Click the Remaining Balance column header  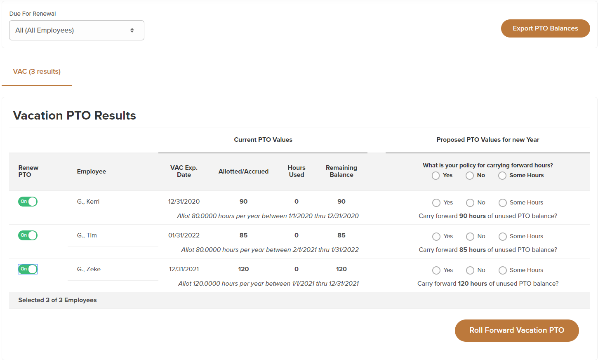(x=341, y=171)
